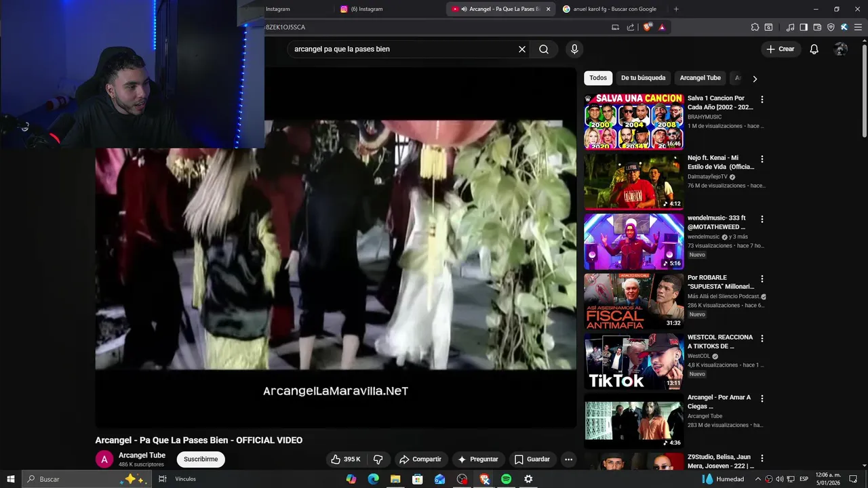
Task: Click the taskbar Buscar search box
Action: click(87, 479)
